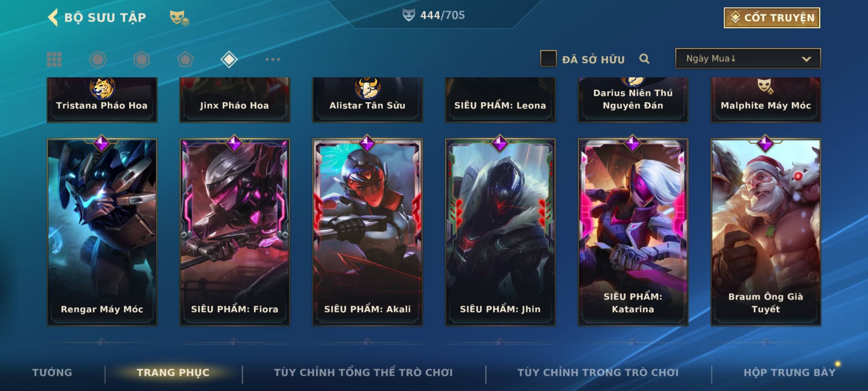This screenshot has height=391, width=868.
Task: Open the CỐT TRUYỆN button
Action: click(x=772, y=17)
